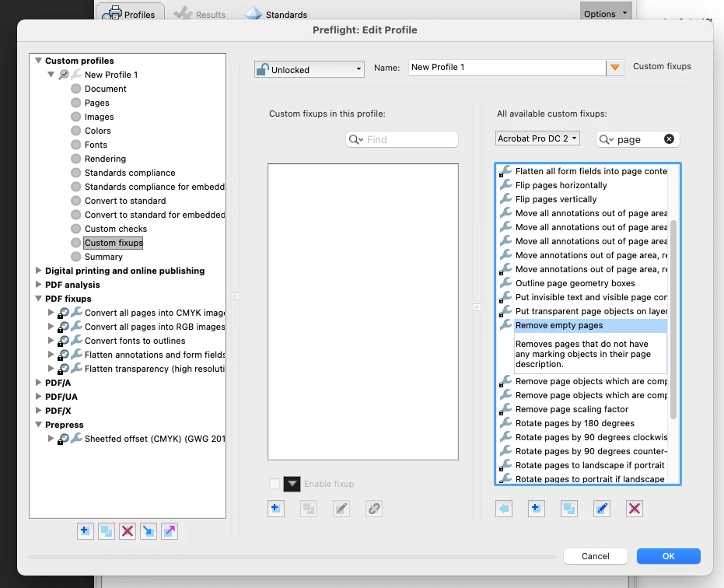Click the import profile arrow icon below the profile tree
The height and width of the screenshot is (588, 724).
tap(149, 530)
